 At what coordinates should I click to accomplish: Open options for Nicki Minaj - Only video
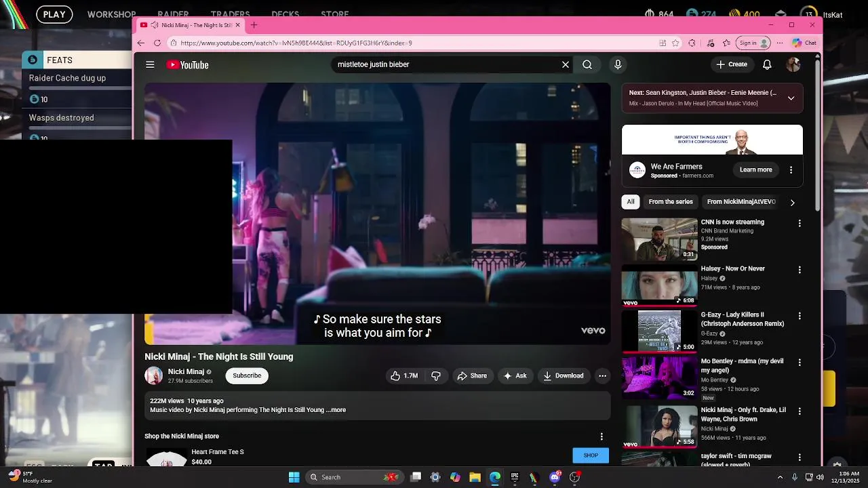(800, 411)
